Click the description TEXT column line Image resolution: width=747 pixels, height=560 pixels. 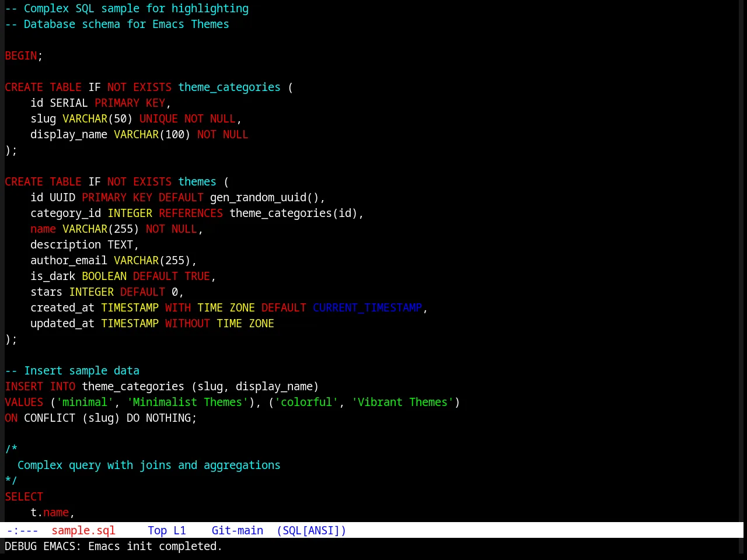click(85, 244)
